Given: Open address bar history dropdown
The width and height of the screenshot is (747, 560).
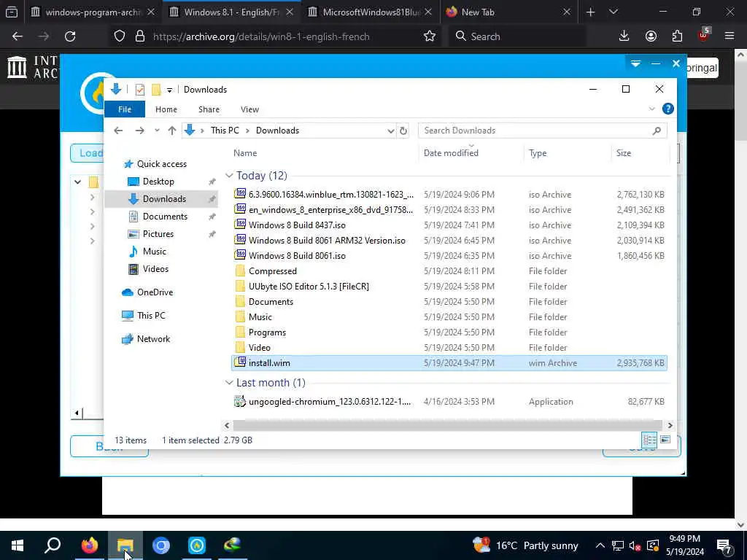Looking at the screenshot, I should 391,131.
